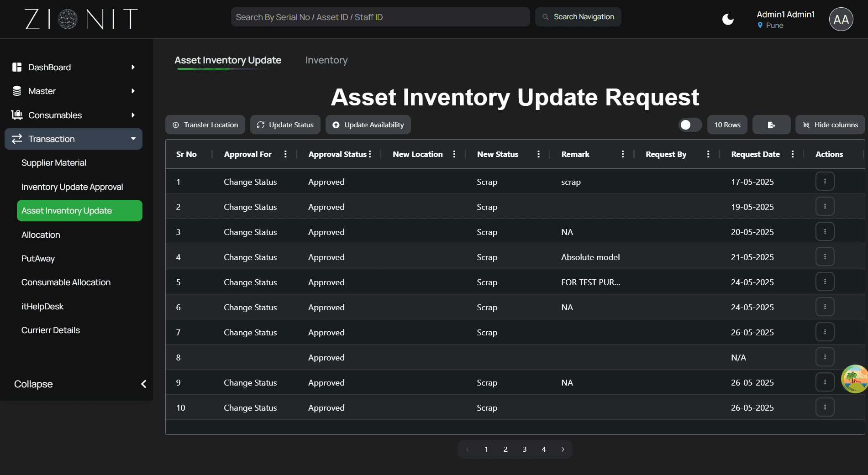868x475 pixels.
Task: Open Request Date column options menu
Action: [x=792, y=154]
